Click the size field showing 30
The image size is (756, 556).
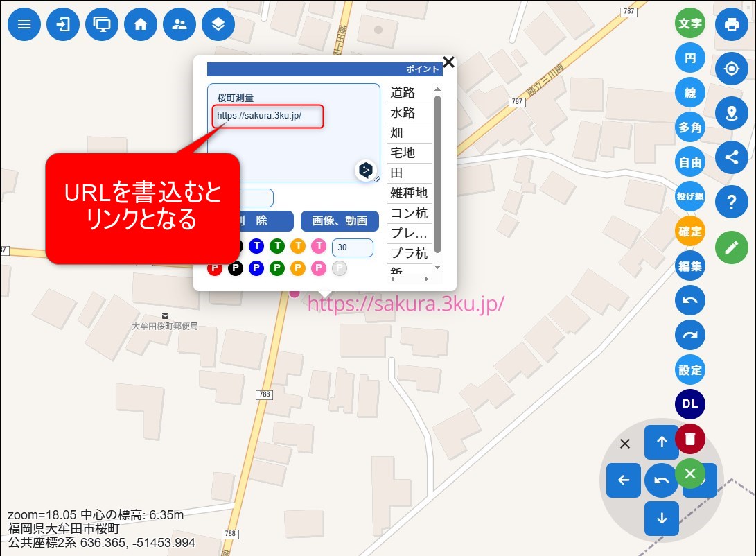(x=353, y=247)
